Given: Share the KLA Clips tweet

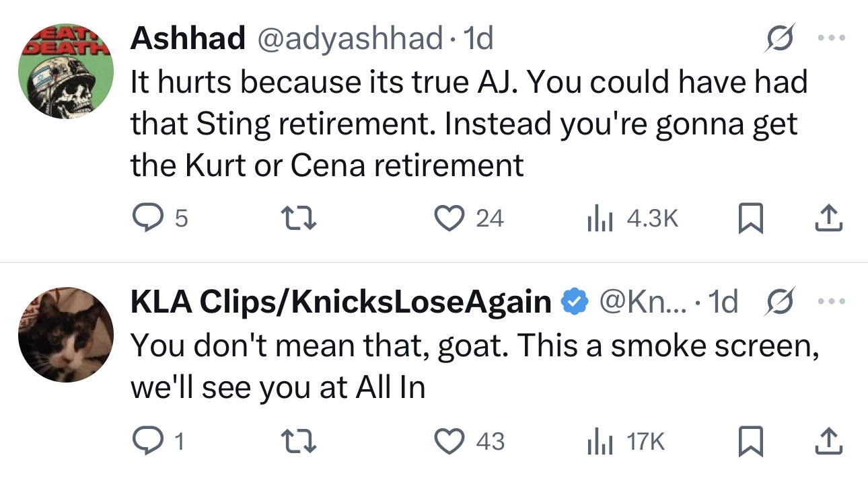Looking at the screenshot, I should point(828,441).
